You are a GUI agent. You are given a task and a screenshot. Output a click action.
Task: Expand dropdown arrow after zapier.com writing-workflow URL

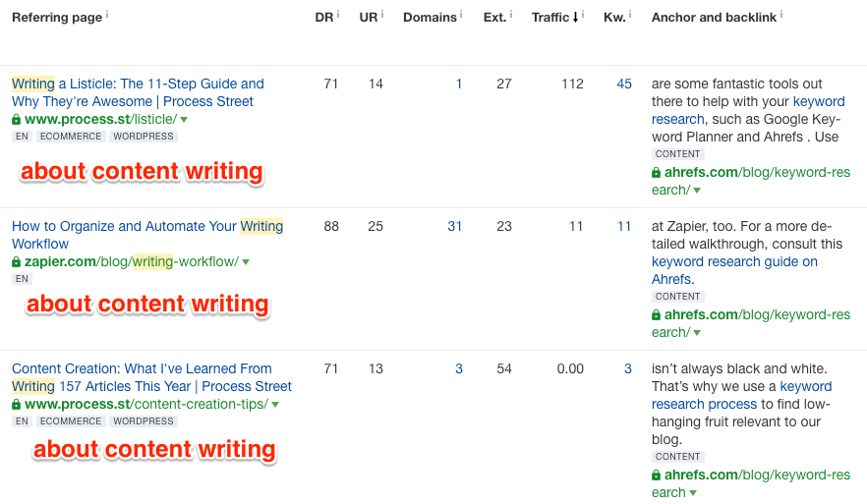point(246,262)
